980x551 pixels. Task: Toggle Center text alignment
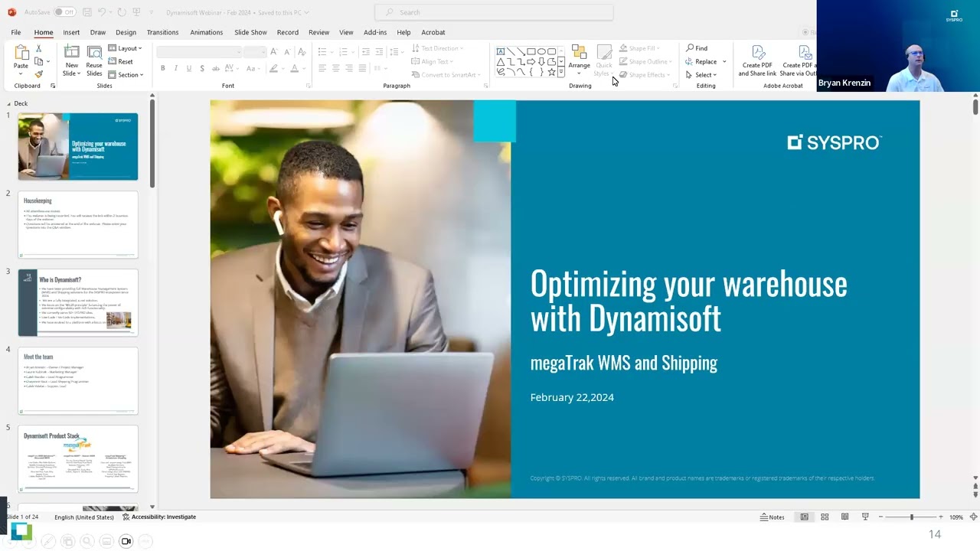(x=335, y=68)
